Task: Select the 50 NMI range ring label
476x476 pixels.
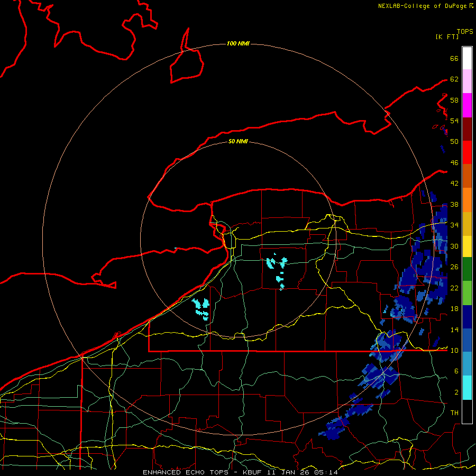Action: click(x=238, y=141)
